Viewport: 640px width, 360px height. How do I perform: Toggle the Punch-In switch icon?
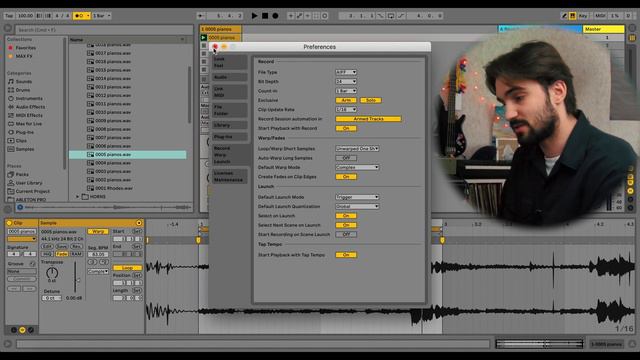381,16
